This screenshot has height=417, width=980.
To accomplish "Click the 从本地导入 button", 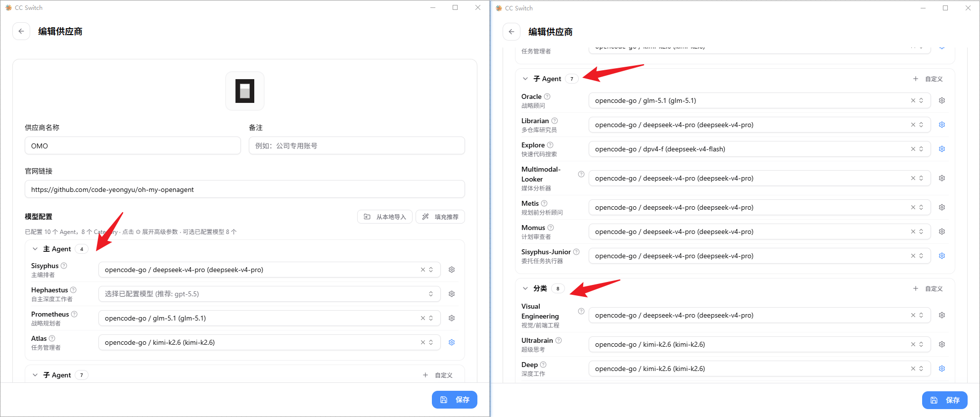I will pyautogui.click(x=385, y=217).
